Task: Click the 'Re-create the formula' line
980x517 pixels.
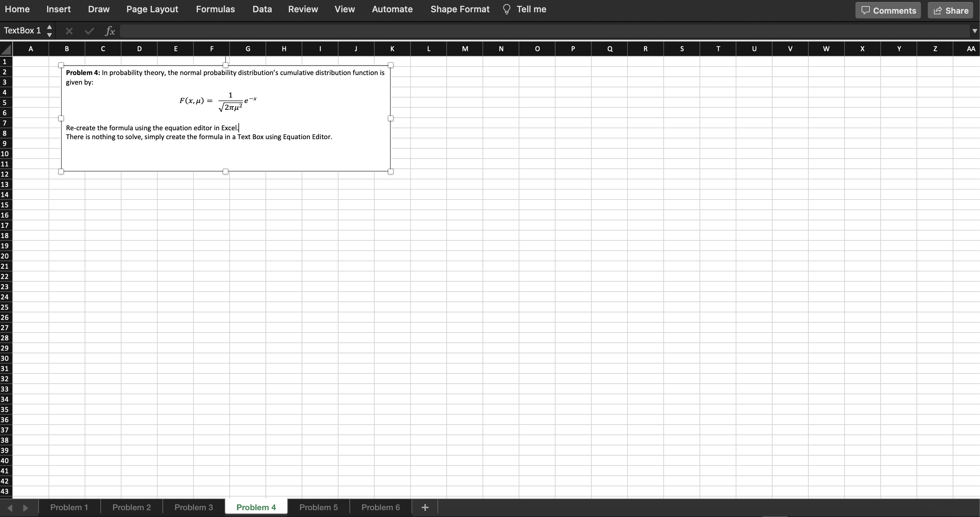Action: point(152,128)
